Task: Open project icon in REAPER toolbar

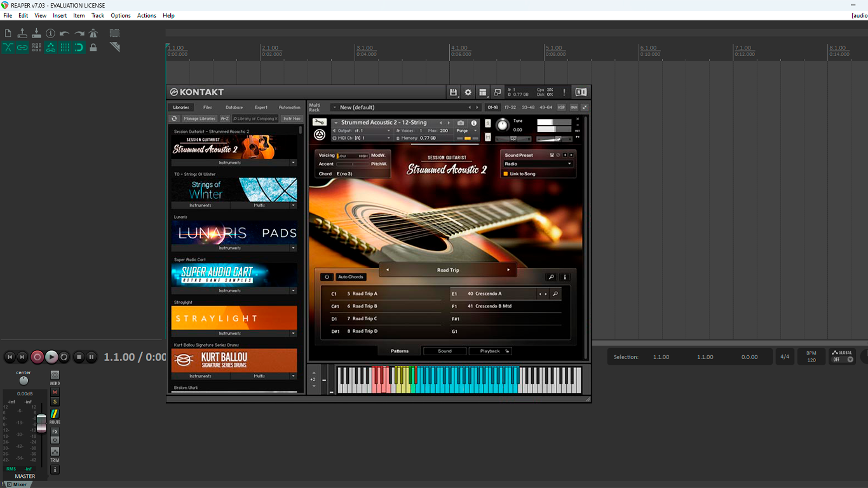Action: coord(22,33)
